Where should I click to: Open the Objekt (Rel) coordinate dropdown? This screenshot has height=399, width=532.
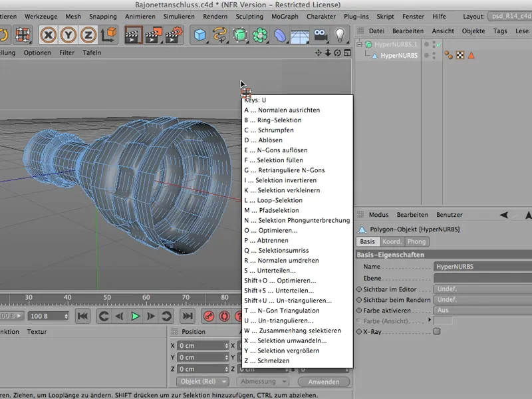(203, 382)
